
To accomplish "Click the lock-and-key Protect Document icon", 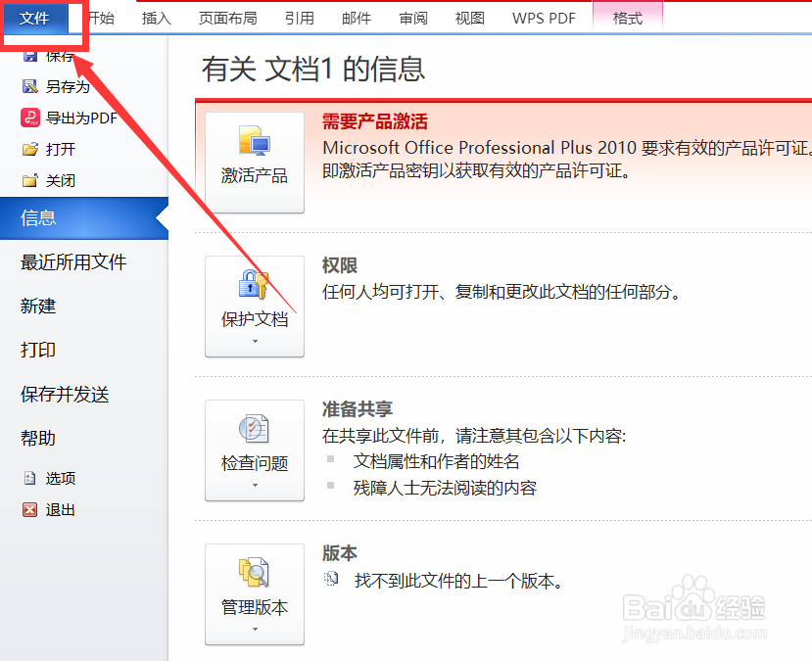I will [x=254, y=284].
